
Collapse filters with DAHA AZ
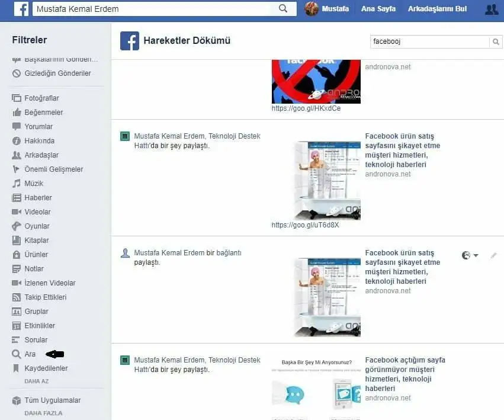37,381
